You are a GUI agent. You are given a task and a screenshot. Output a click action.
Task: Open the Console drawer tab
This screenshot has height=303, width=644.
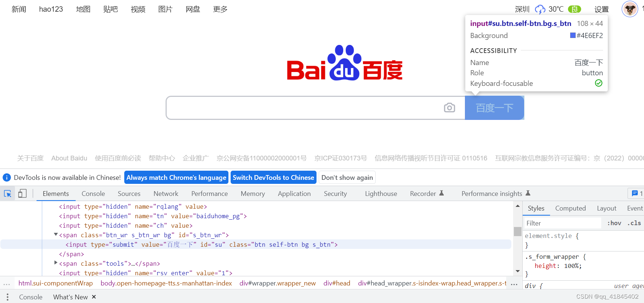pyautogui.click(x=31, y=297)
